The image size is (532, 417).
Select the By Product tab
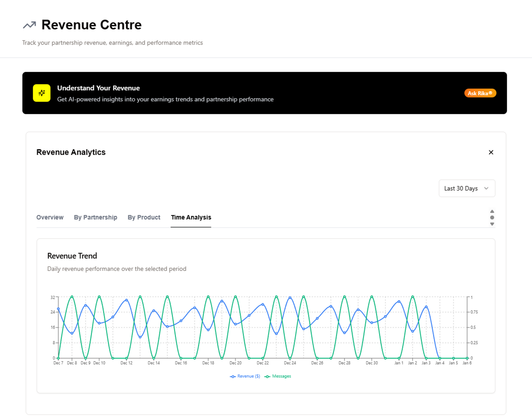pyautogui.click(x=144, y=217)
